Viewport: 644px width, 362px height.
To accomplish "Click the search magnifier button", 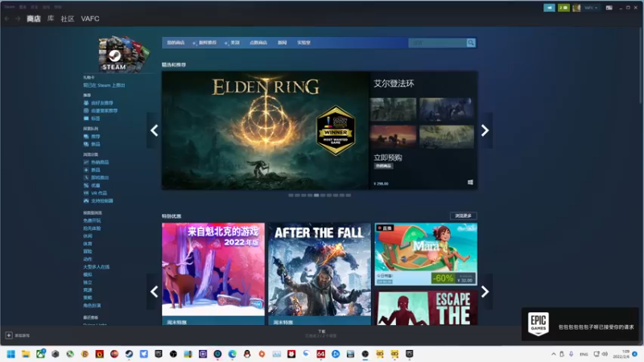I will pos(471,43).
